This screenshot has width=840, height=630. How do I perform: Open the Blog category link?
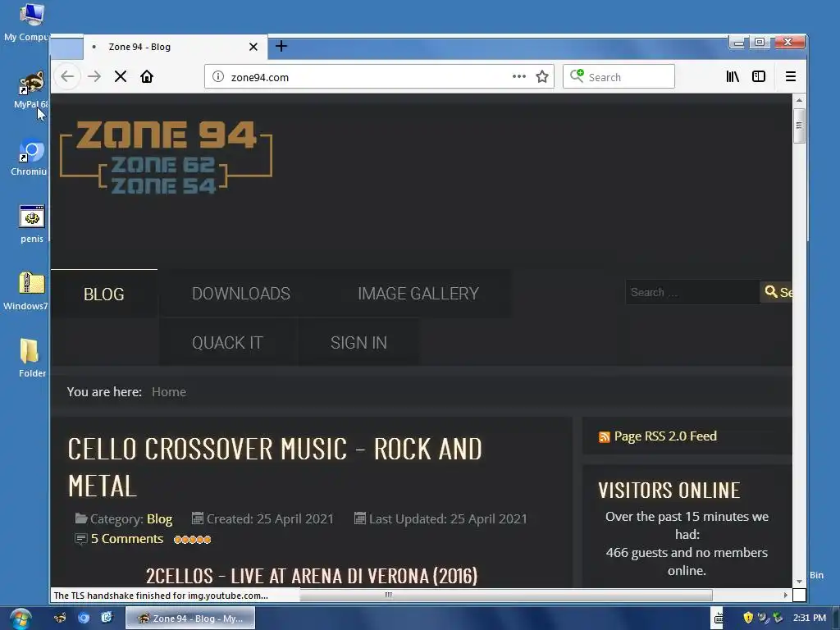coord(160,518)
